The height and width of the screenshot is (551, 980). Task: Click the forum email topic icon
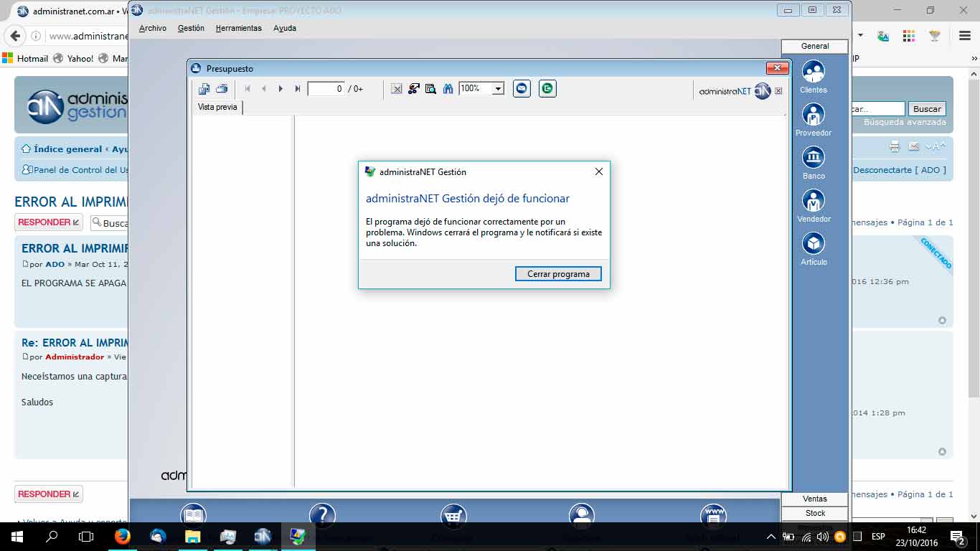click(913, 147)
